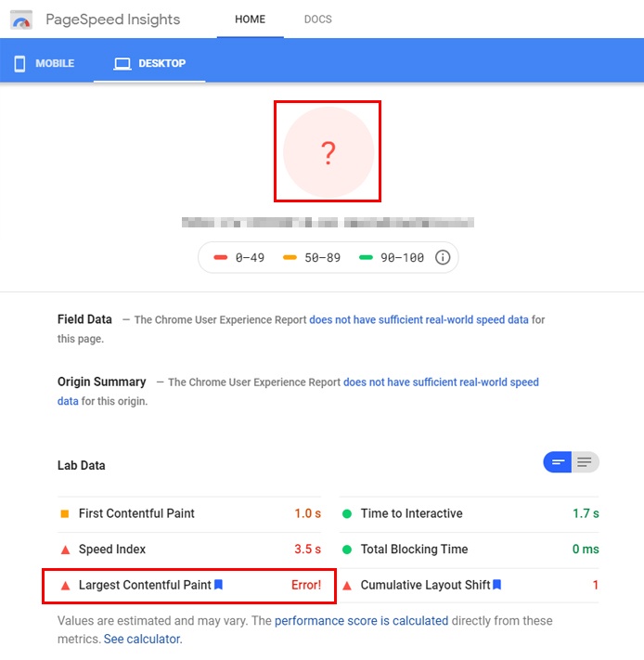Expand the Total Blocking Time metric
The width and height of the screenshot is (644, 660).
click(x=469, y=550)
